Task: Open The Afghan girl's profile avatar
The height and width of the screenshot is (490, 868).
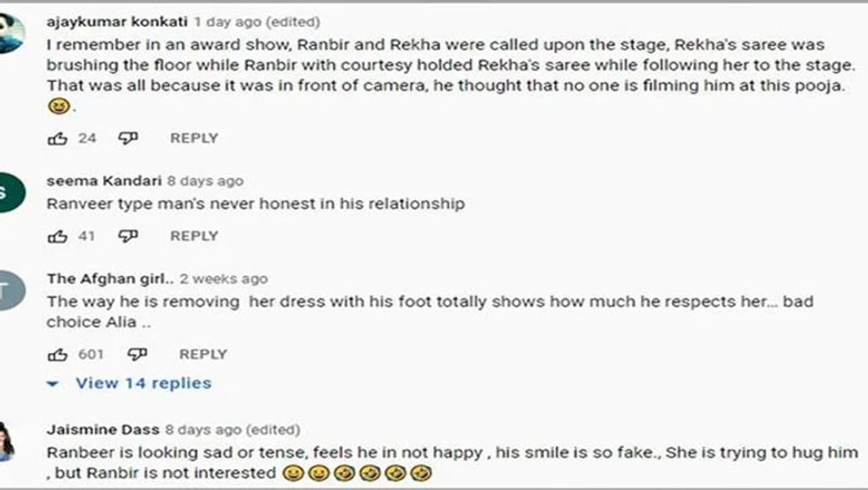Action: click(x=9, y=290)
